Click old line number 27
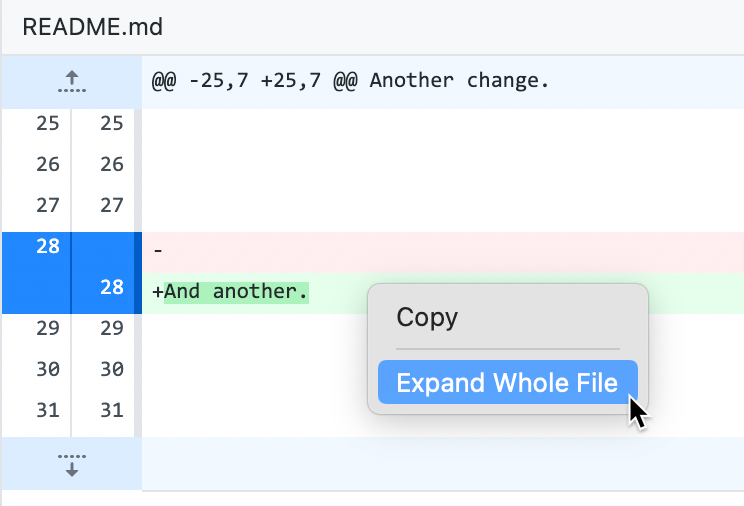 (x=48, y=206)
